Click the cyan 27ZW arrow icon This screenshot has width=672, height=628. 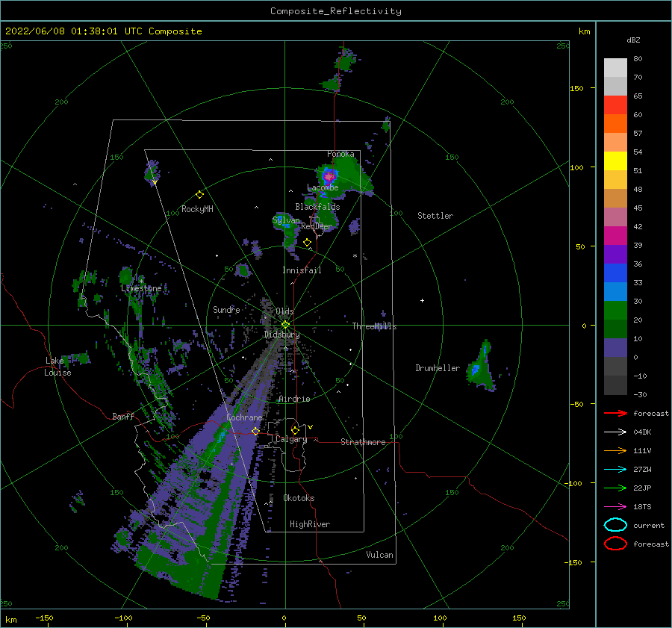click(615, 470)
